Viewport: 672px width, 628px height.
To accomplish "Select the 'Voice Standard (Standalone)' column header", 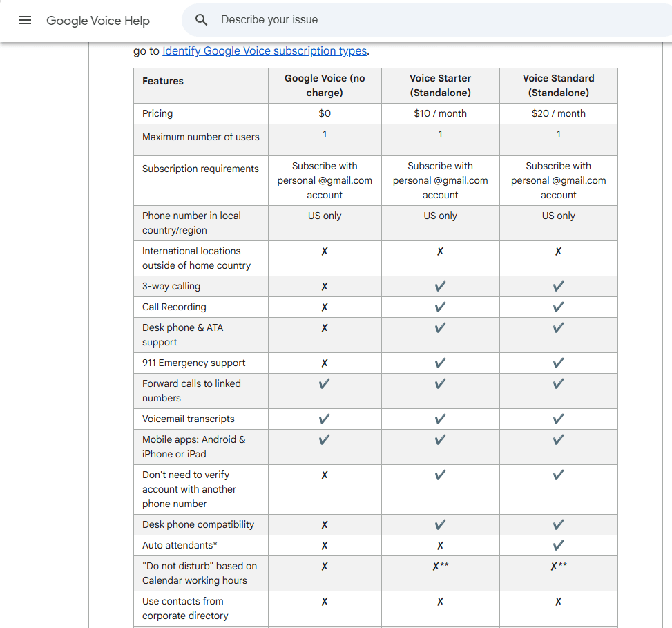I will point(559,85).
